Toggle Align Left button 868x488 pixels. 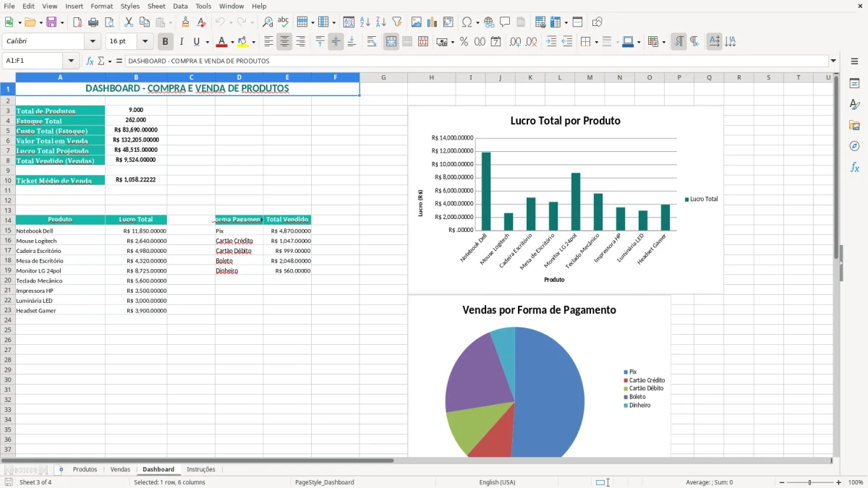click(x=269, y=42)
